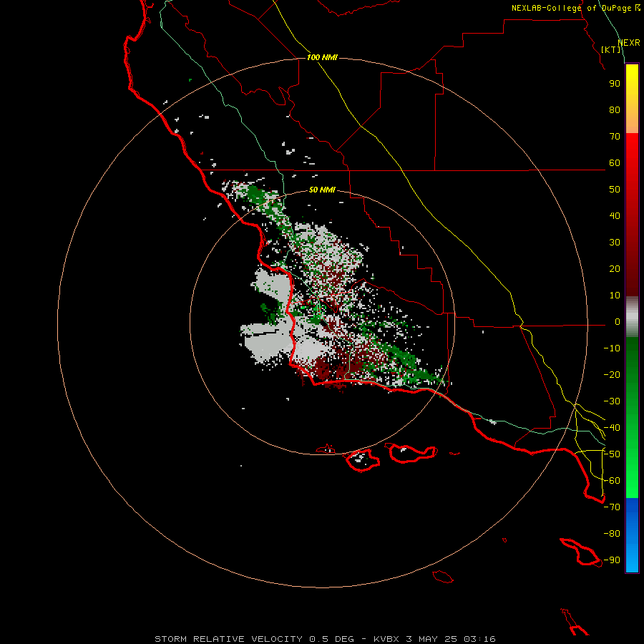Screen dimensions: 644x644
Task: Click the NEXR label above the color scale
Action: (629, 43)
